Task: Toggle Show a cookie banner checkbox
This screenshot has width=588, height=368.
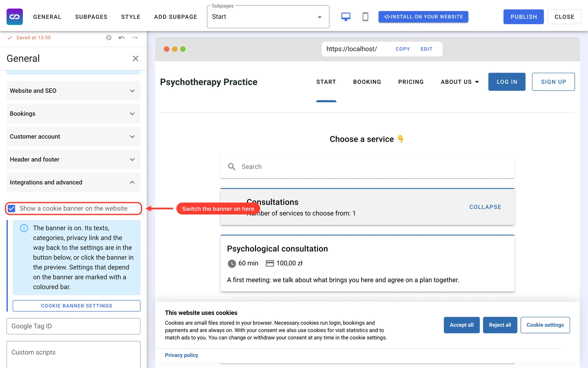Action: pyautogui.click(x=12, y=209)
